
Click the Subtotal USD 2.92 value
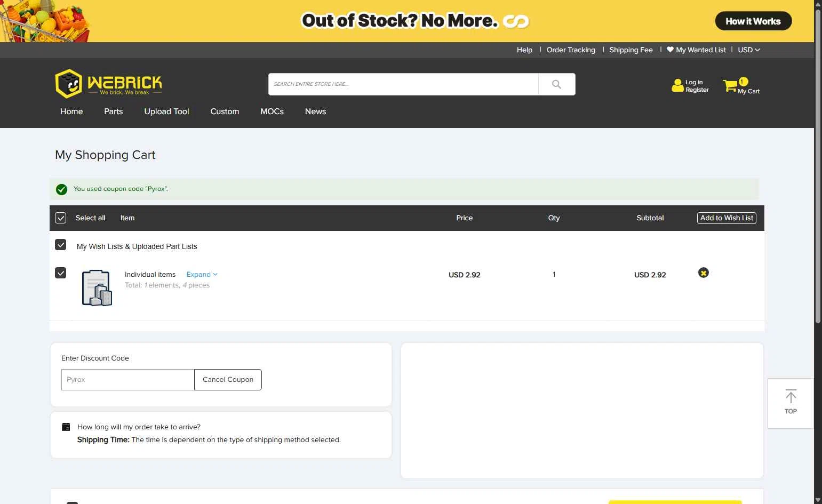click(650, 275)
